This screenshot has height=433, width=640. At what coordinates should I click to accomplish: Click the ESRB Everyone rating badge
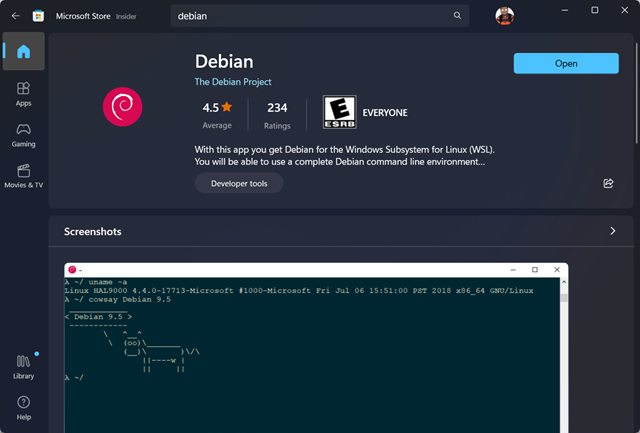[x=340, y=112]
